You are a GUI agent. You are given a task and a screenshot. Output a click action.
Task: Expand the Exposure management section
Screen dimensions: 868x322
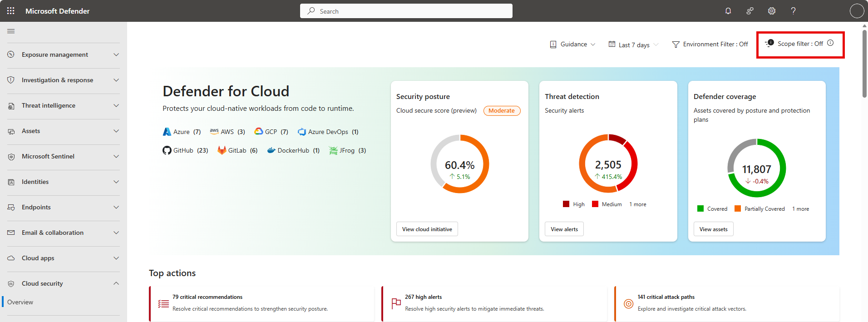coord(64,54)
